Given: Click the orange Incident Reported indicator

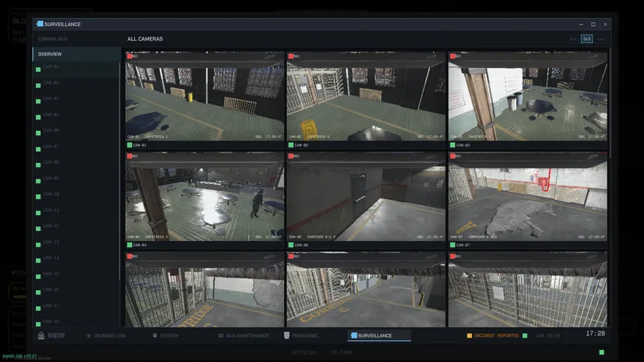Looking at the screenshot, I should 470,335.
